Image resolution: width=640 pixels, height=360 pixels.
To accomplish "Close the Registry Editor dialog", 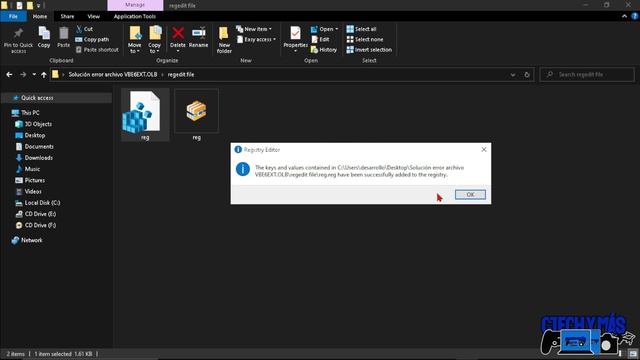I will point(484,149).
